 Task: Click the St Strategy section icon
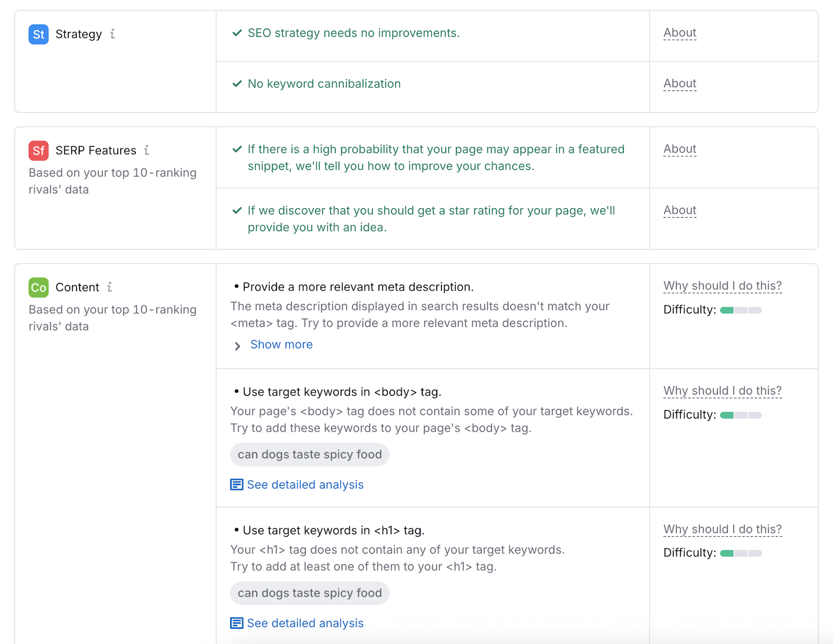[x=37, y=34]
